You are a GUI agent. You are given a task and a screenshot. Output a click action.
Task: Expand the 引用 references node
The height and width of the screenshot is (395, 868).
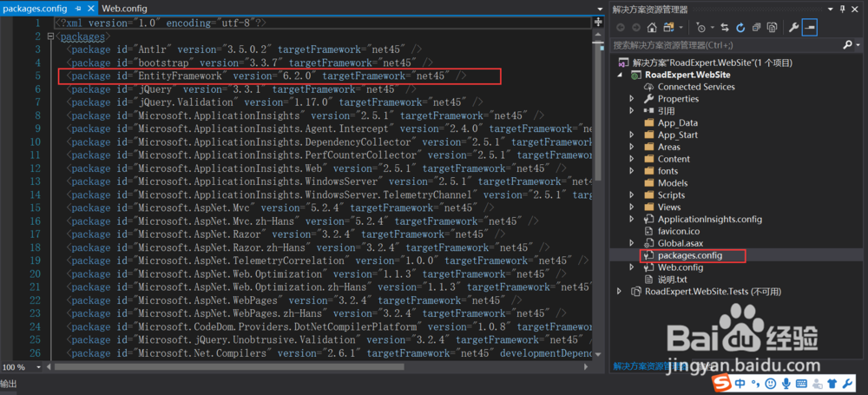coord(632,111)
